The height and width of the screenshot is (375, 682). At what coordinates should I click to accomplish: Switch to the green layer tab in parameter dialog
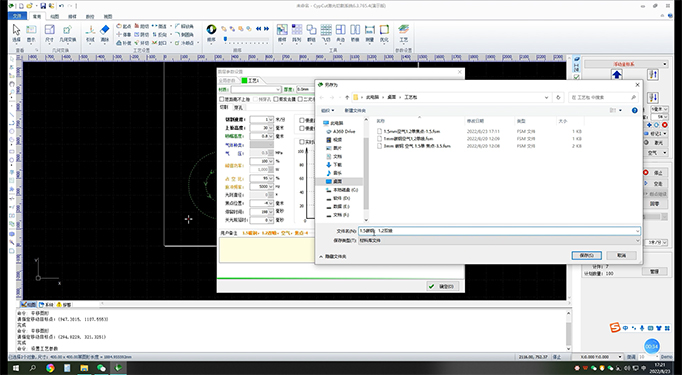point(250,80)
